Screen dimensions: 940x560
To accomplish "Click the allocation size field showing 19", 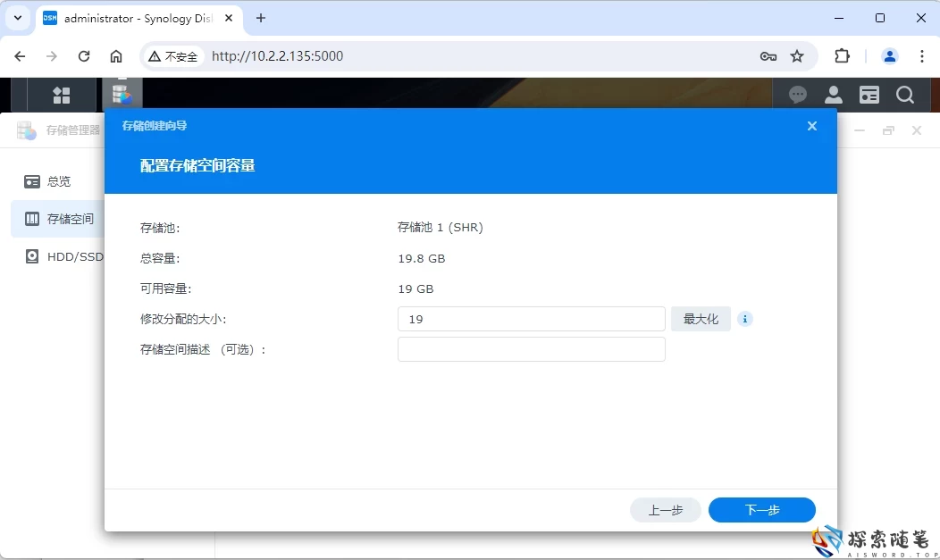I will [x=531, y=319].
